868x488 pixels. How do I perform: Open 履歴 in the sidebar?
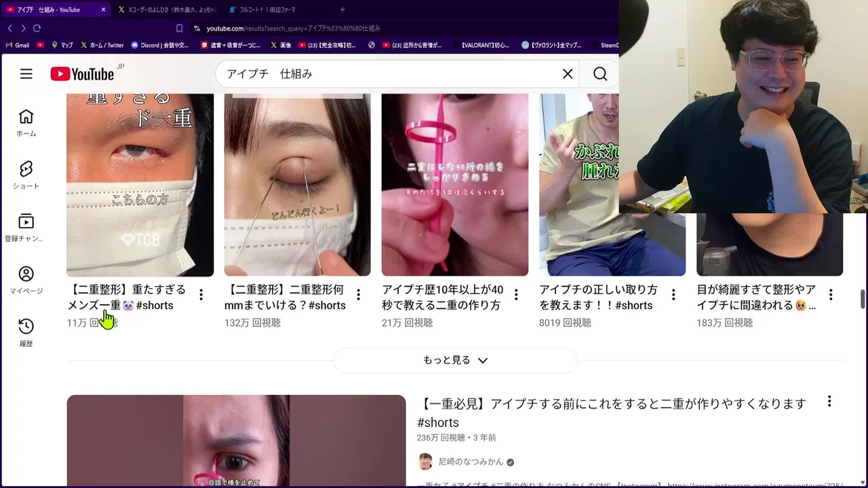[x=26, y=333]
